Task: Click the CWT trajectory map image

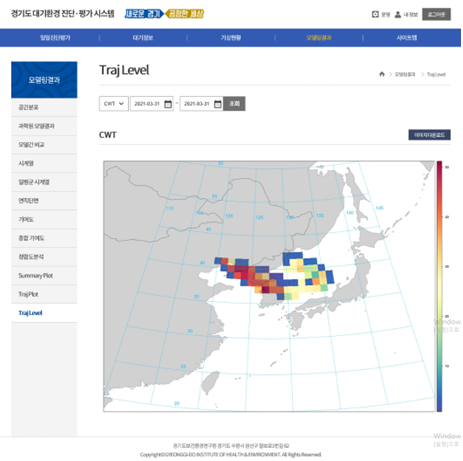Action: [x=269, y=286]
